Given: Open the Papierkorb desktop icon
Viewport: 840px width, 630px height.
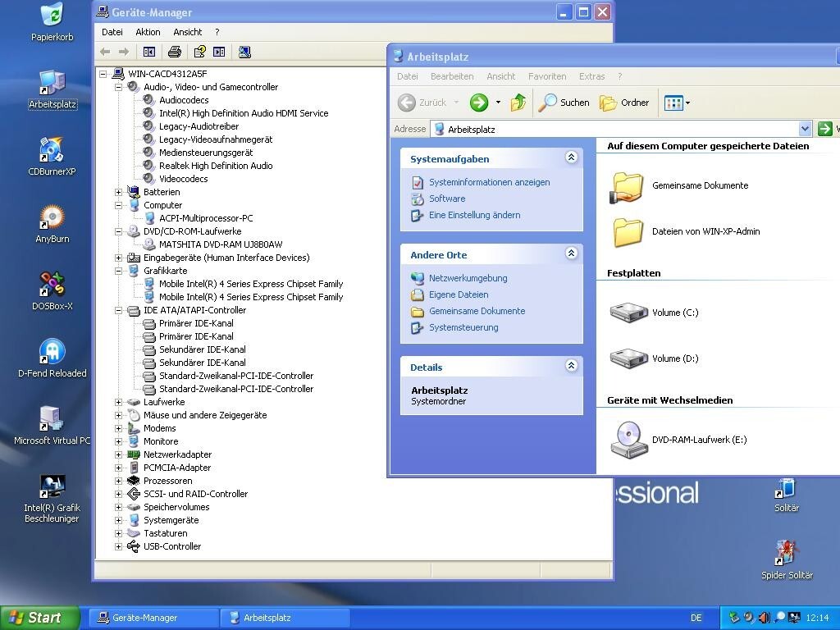Looking at the screenshot, I should [52, 21].
